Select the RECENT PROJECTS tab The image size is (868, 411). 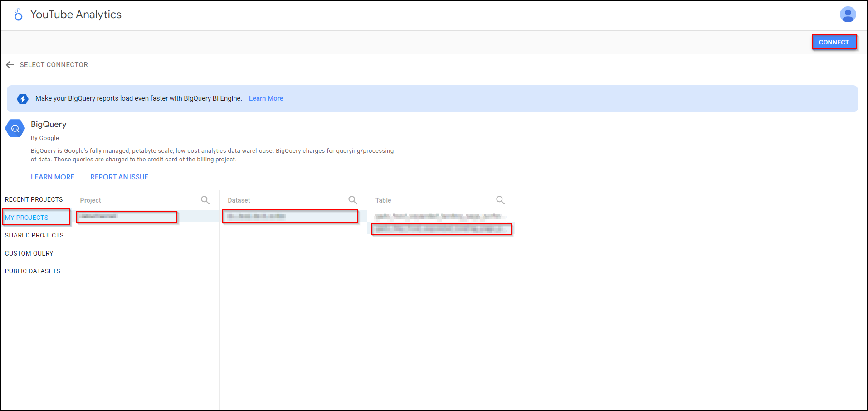click(x=34, y=199)
